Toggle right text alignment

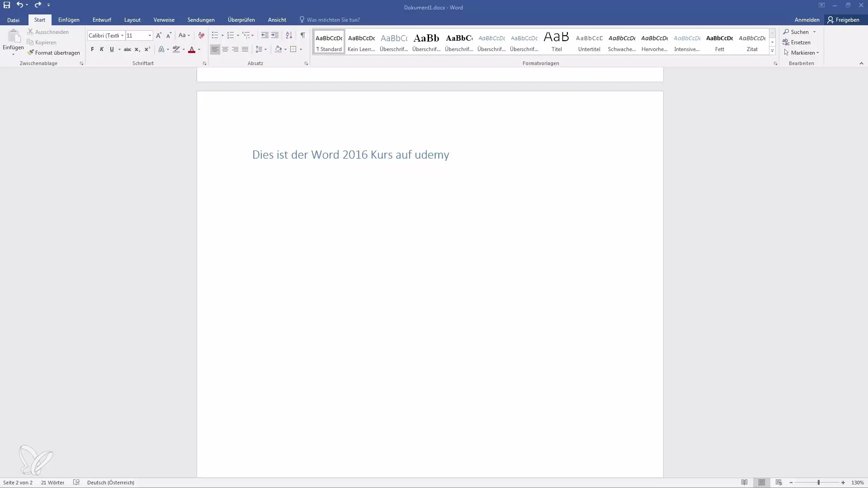pos(235,50)
